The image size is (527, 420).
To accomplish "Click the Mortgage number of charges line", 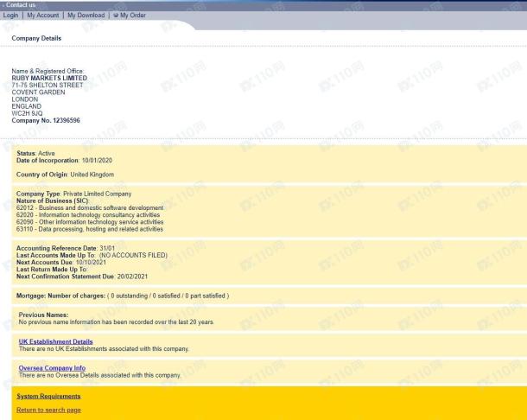I will tap(123, 296).
